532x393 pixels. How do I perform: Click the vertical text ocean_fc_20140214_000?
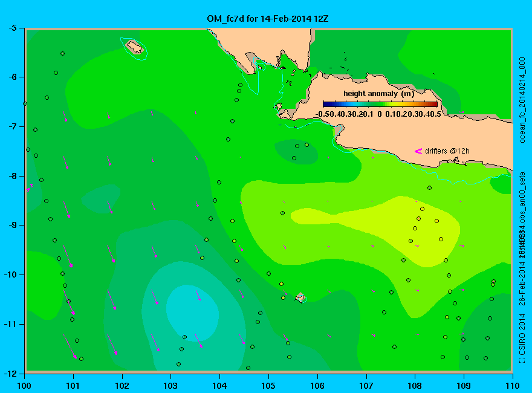(522, 100)
